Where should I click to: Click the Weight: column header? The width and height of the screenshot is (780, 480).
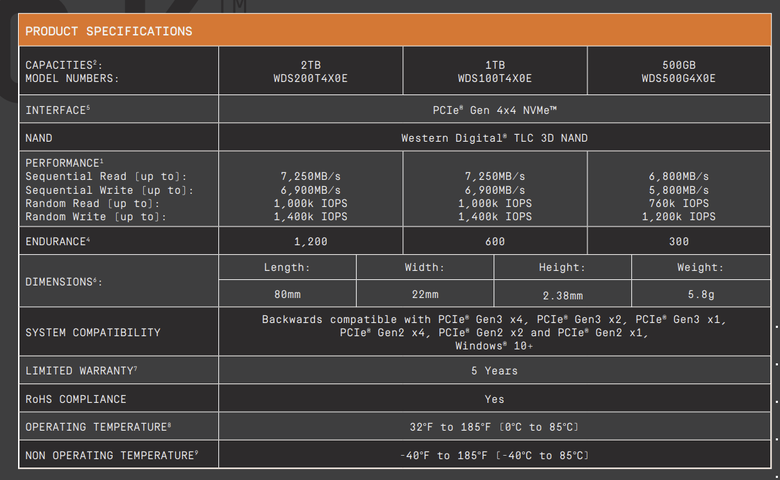(x=700, y=268)
